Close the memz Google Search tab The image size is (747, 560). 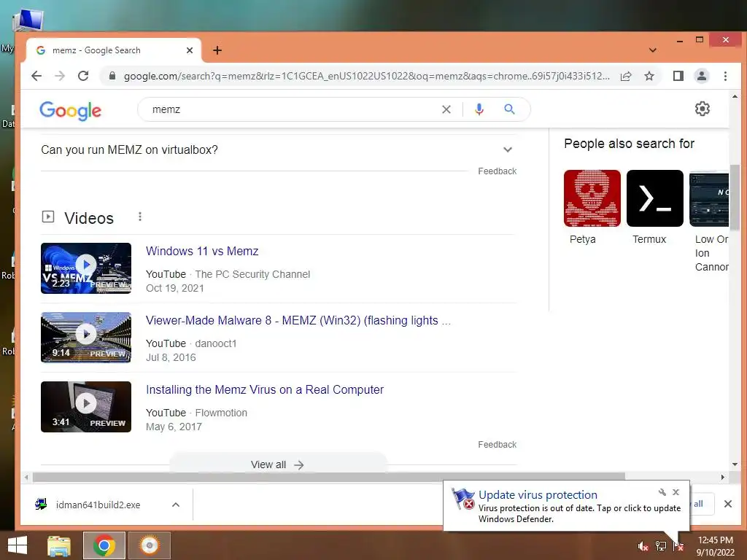(x=190, y=50)
